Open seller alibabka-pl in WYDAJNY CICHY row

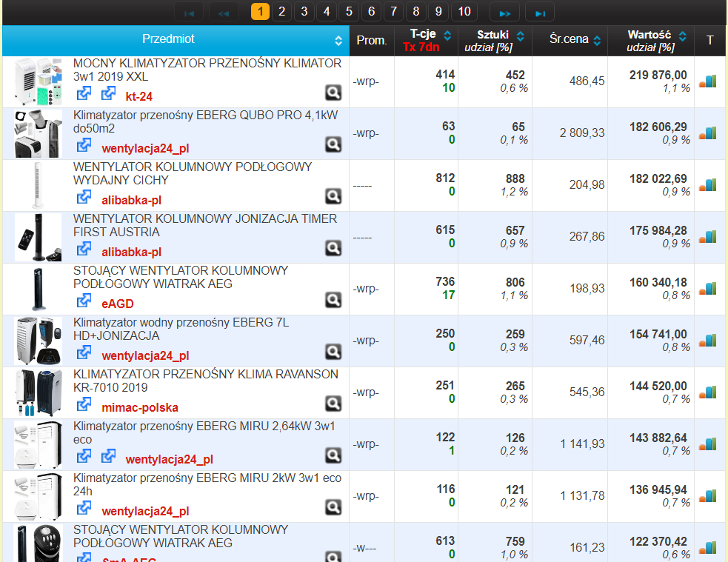coord(131,201)
